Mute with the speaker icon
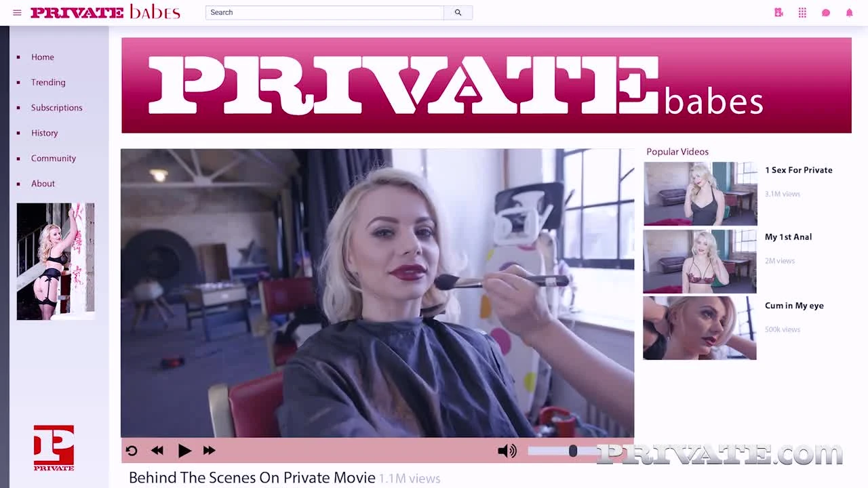868x488 pixels. (x=507, y=451)
